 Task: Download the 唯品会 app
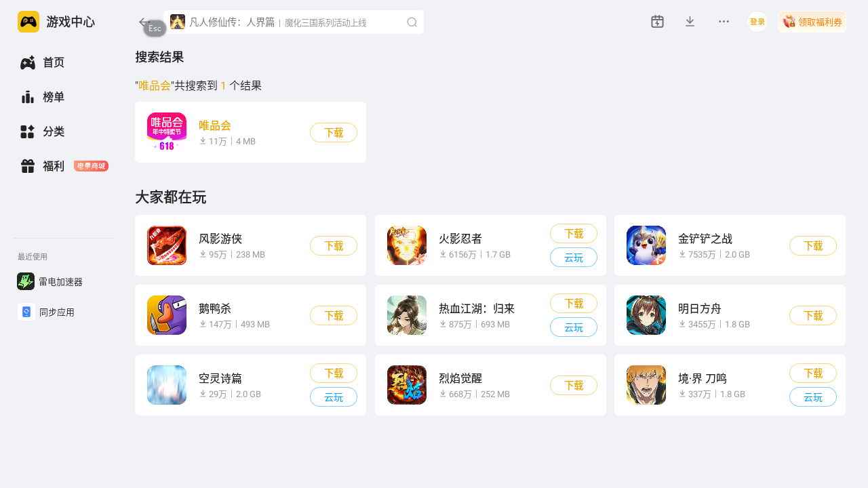click(x=334, y=132)
